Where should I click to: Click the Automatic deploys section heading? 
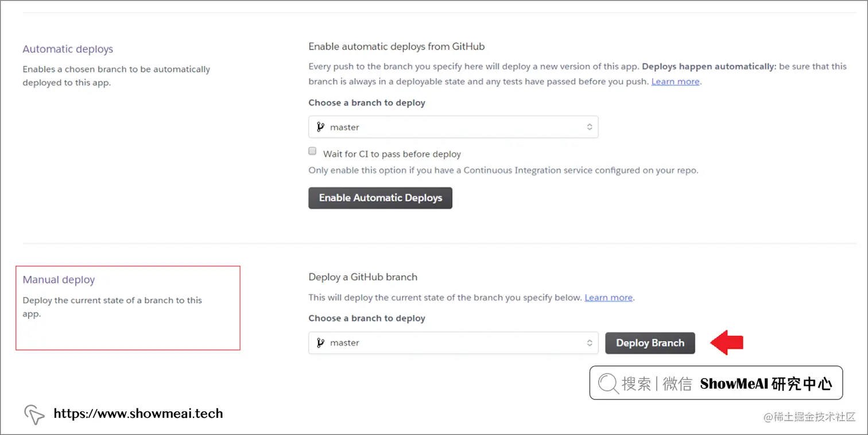(68, 49)
